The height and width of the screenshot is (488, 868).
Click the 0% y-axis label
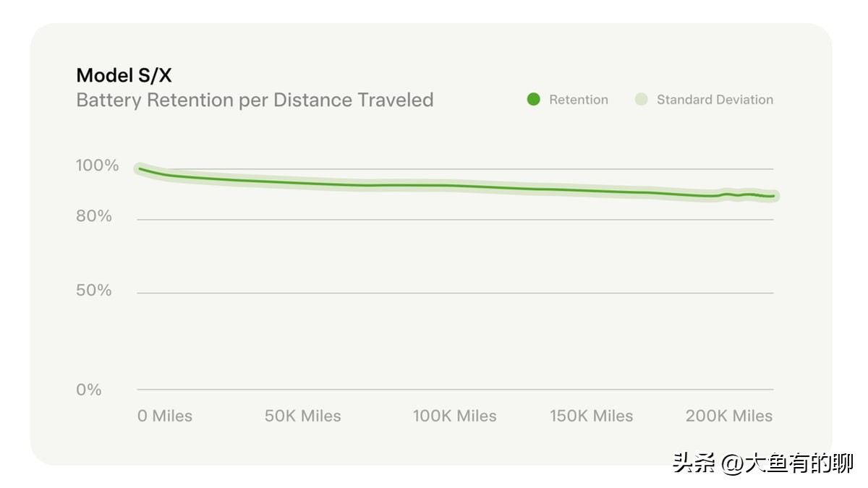coord(89,390)
